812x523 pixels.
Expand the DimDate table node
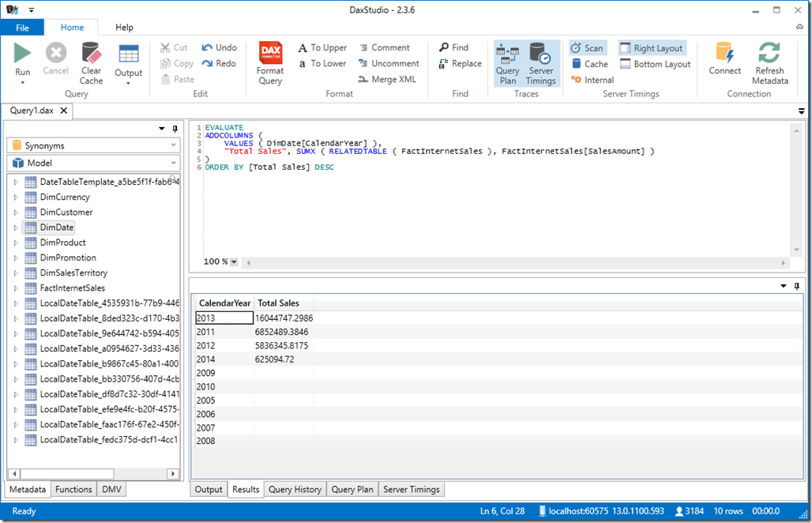pos(16,227)
